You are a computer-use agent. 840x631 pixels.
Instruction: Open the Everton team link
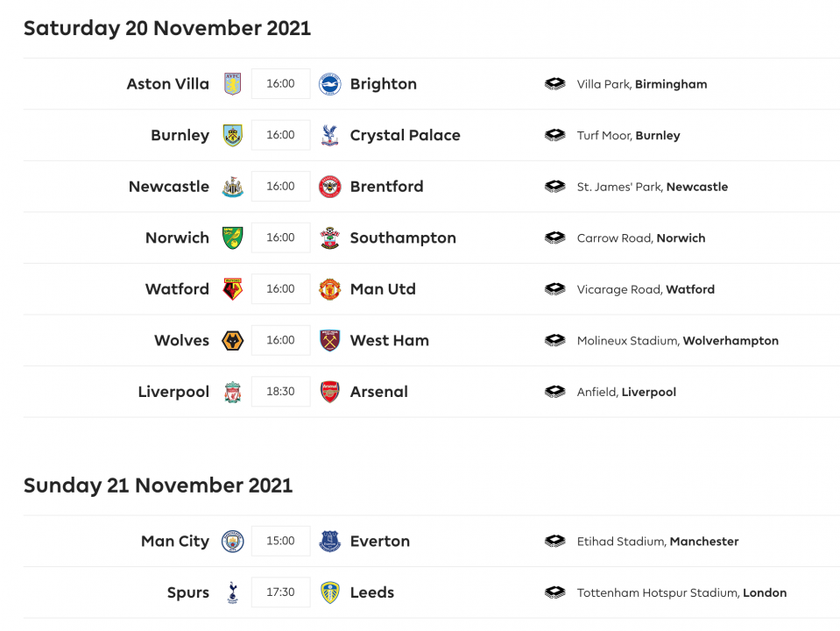tap(379, 541)
